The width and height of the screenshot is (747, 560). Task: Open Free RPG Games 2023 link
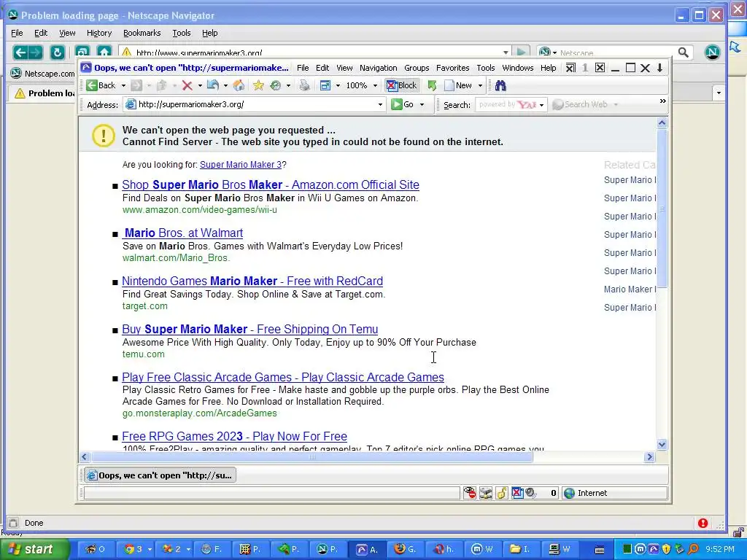point(234,436)
